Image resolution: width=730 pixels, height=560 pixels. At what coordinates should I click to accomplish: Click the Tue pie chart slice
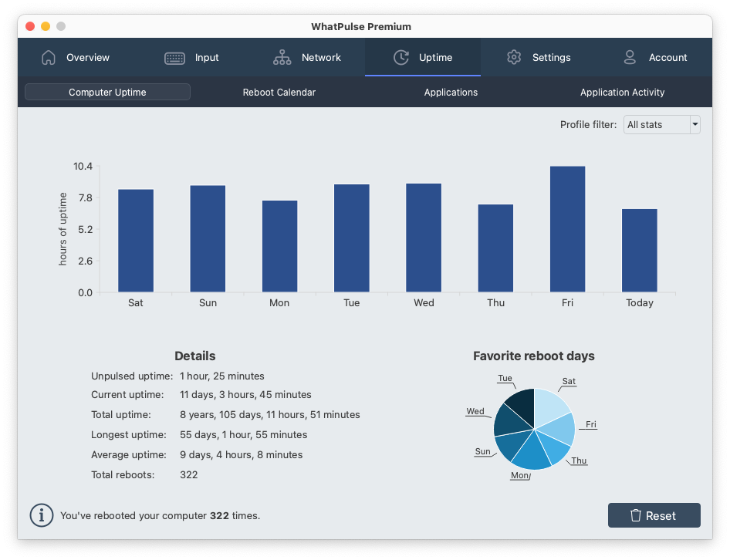522,405
